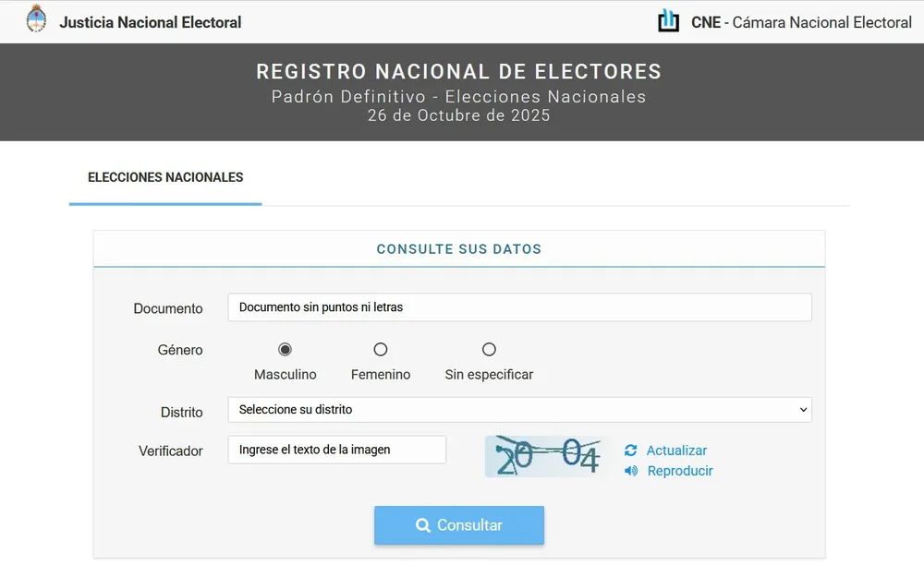The height and width of the screenshot is (565, 924).
Task: Expand district list using the dropdown arrow
Action: 802,410
